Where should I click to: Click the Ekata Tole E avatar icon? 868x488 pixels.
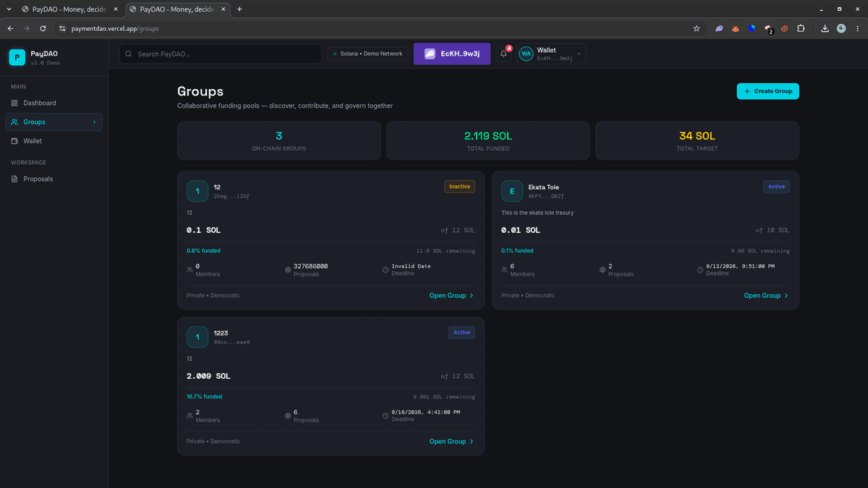pos(512,191)
